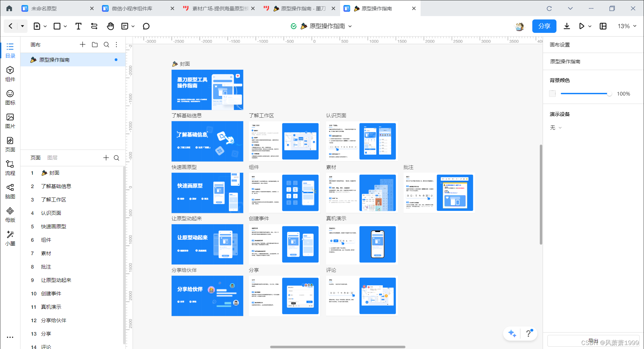Screen dimensions: 644x349
Task: Select the rectangle shape tool
Action: [x=57, y=26]
